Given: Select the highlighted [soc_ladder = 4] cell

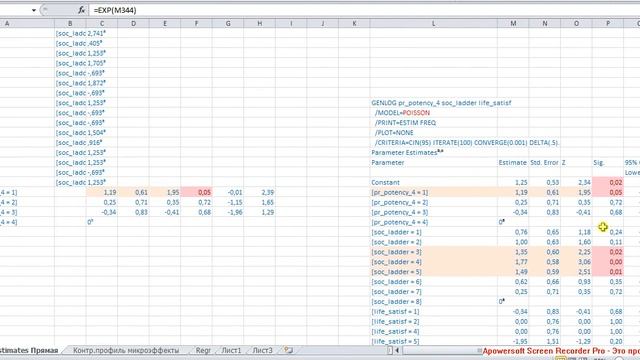Looking at the screenshot, I should (x=433, y=262).
